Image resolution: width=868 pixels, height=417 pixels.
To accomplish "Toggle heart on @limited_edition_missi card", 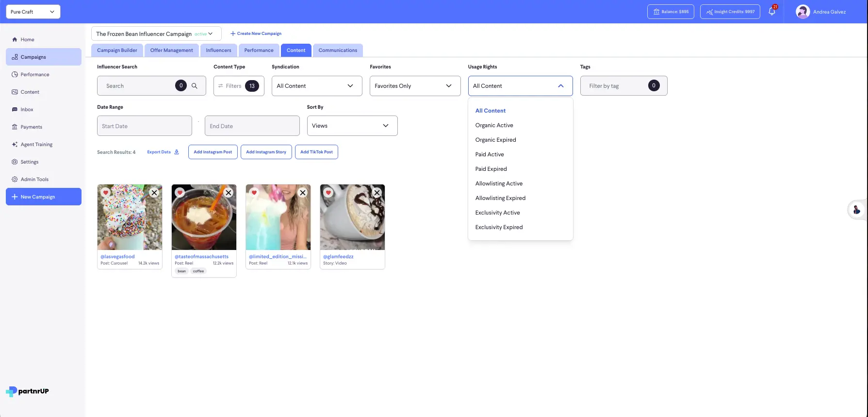I will coord(254,193).
